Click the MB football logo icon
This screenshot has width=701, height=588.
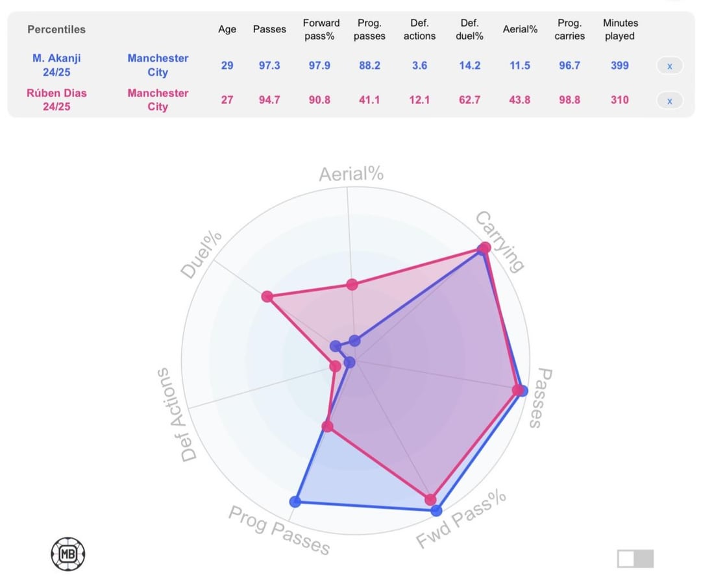pos(68,554)
